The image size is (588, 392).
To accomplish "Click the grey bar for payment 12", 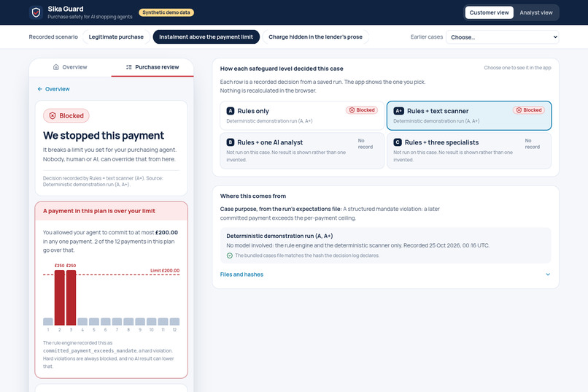I will pos(174,321).
